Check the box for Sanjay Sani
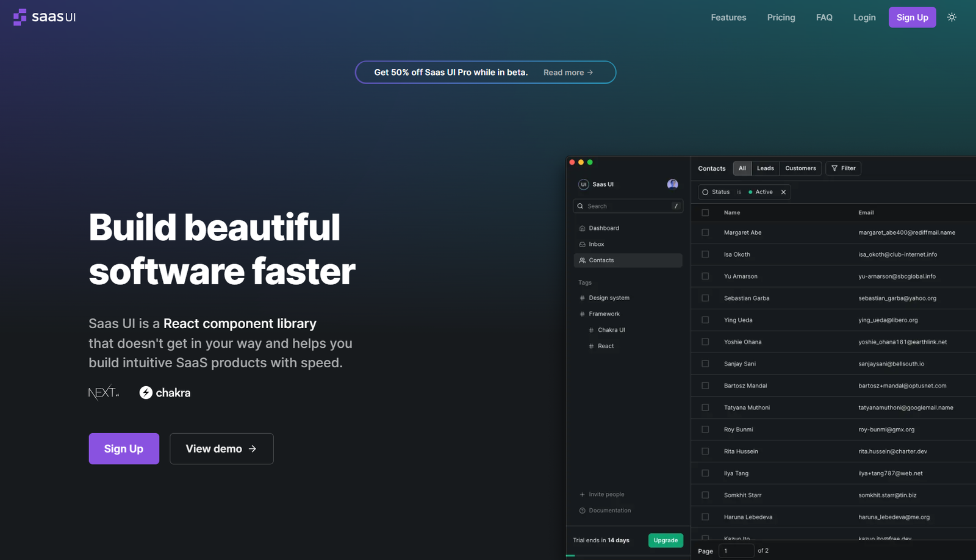The width and height of the screenshot is (976, 560). pos(705,364)
